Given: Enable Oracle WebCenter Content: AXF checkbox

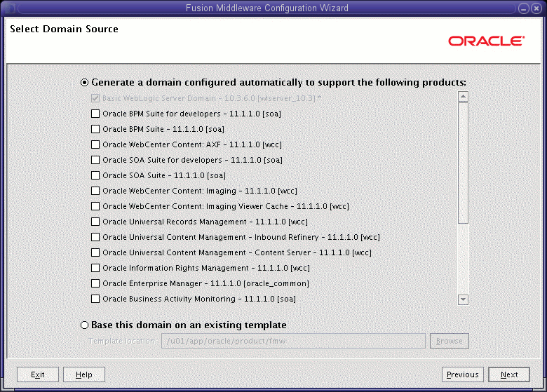Looking at the screenshot, I should click(95, 144).
